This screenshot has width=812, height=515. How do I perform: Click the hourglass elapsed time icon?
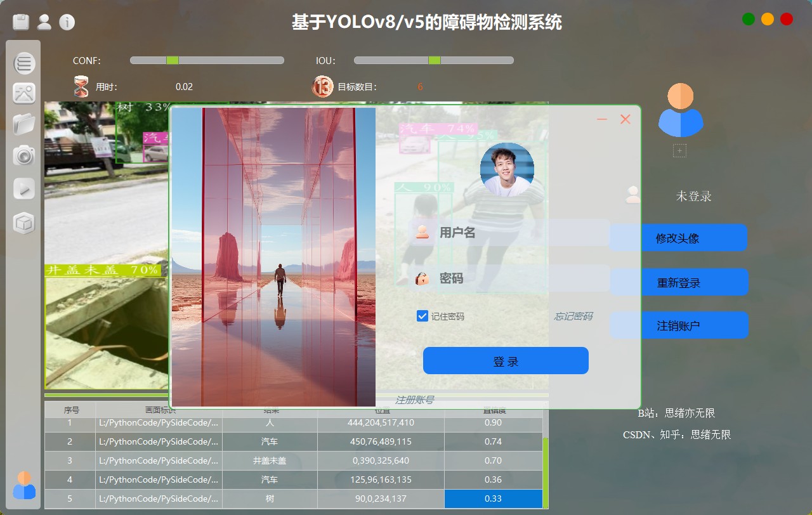point(81,86)
